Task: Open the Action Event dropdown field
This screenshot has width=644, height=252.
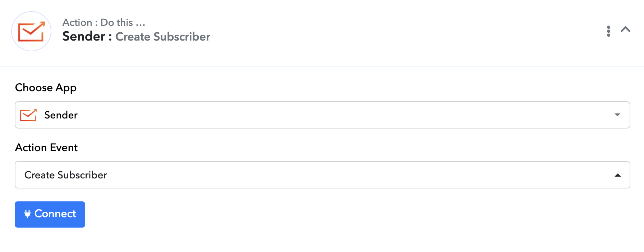Action: click(x=322, y=175)
